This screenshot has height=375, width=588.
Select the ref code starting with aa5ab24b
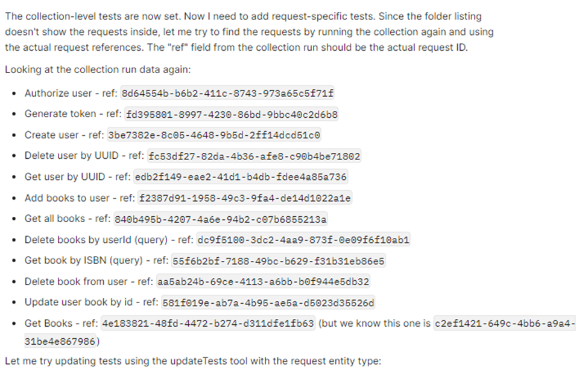(263, 281)
